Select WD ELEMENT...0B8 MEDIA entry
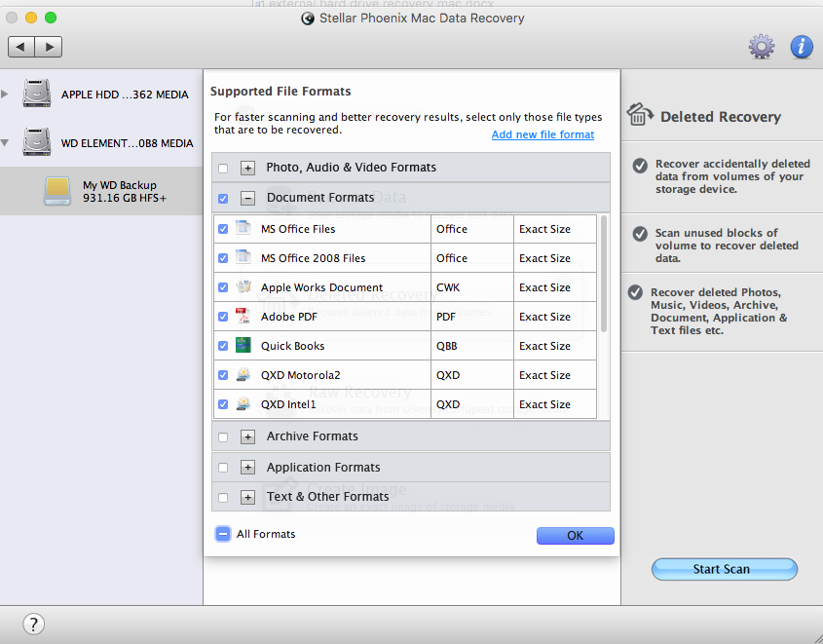 [101, 143]
